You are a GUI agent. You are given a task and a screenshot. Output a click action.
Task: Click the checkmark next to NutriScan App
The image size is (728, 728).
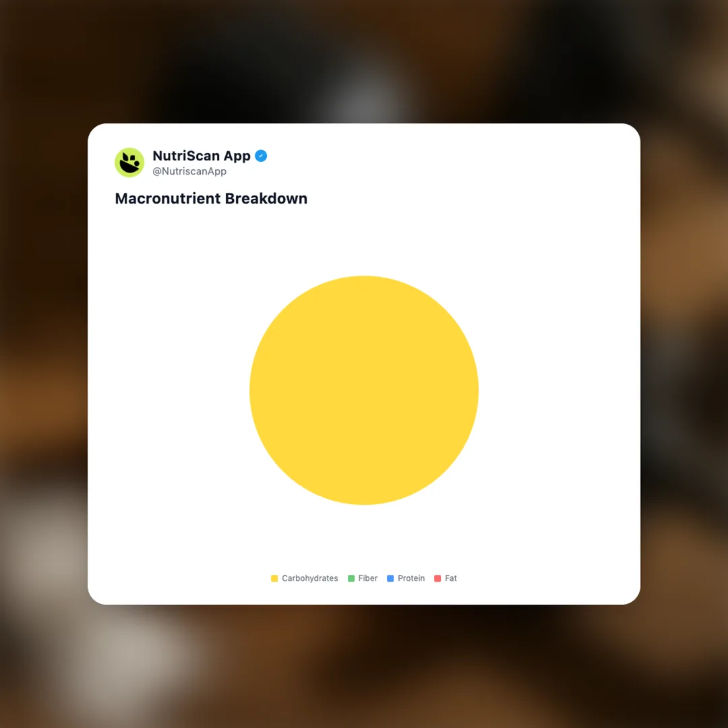click(261, 156)
